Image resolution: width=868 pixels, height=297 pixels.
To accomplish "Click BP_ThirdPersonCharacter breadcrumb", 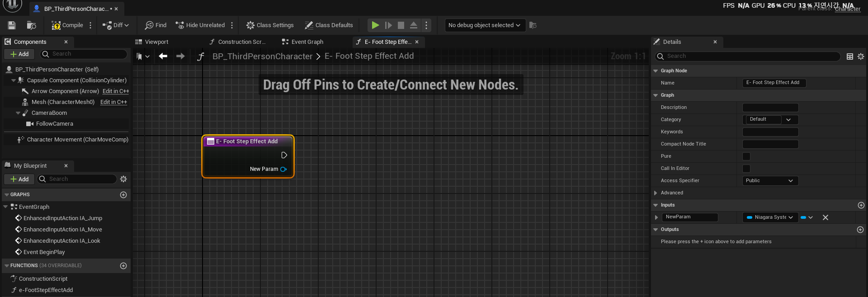I will point(262,57).
